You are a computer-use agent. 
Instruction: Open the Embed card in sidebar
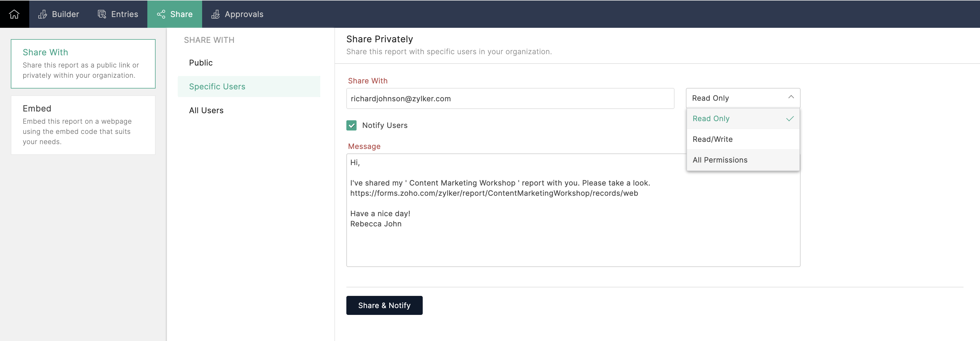83,125
